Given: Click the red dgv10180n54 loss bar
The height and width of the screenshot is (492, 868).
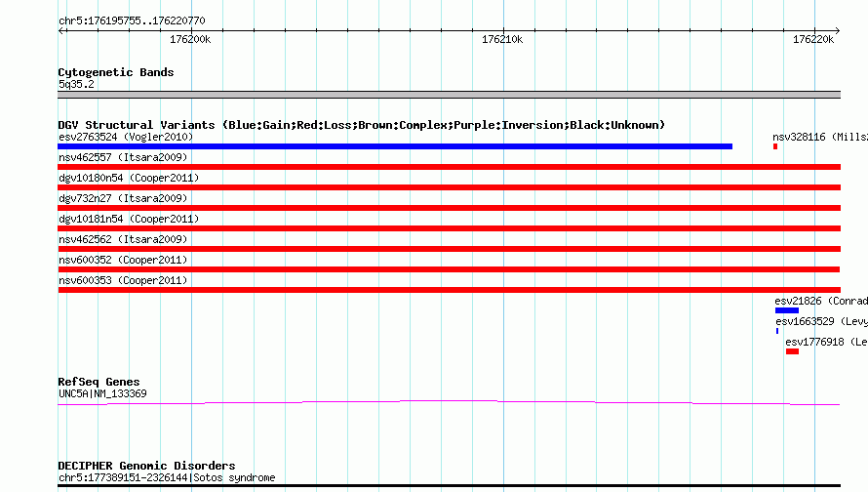Looking at the screenshot, I should coord(449,187).
